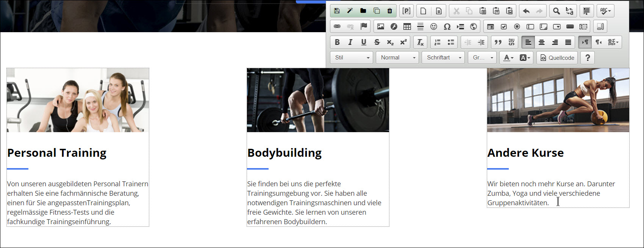The height and width of the screenshot is (248, 644).
Task: Insert a smiley emoticon
Action: coord(434,27)
